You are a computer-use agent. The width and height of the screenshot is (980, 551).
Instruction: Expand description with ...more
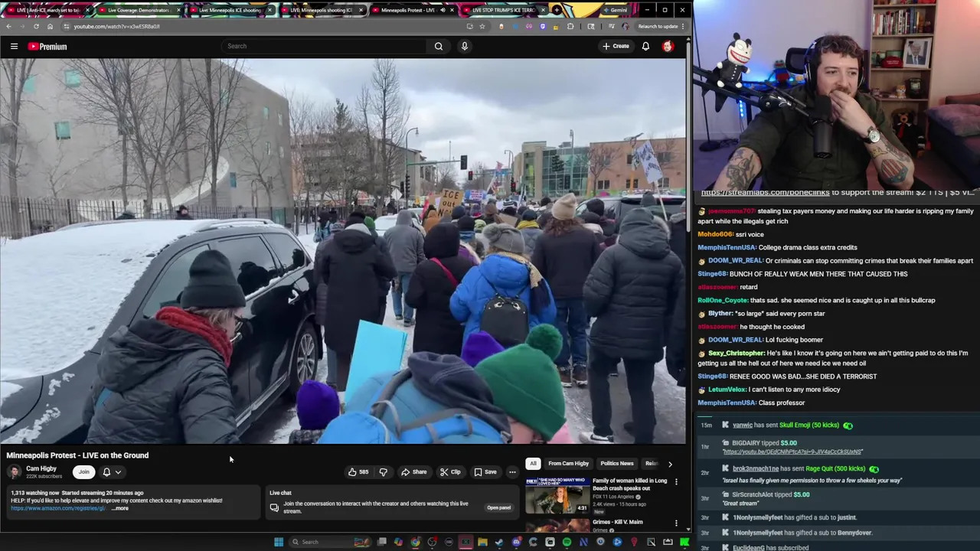(x=121, y=508)
